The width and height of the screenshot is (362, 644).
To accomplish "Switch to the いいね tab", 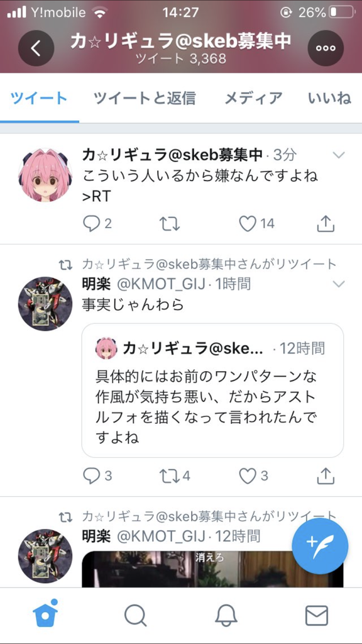I will (x=330, y=98).
